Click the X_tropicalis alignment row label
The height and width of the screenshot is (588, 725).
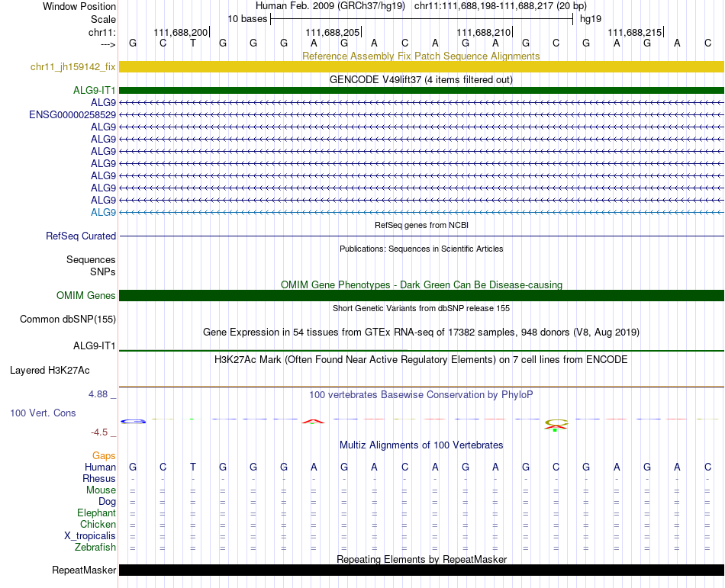pos(90,536)
